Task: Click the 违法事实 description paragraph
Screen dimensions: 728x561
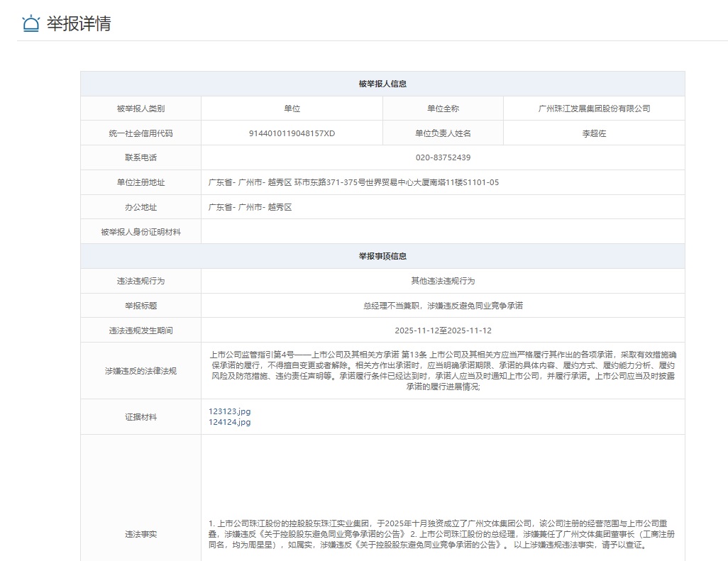Action: click(x=441, y=534)
